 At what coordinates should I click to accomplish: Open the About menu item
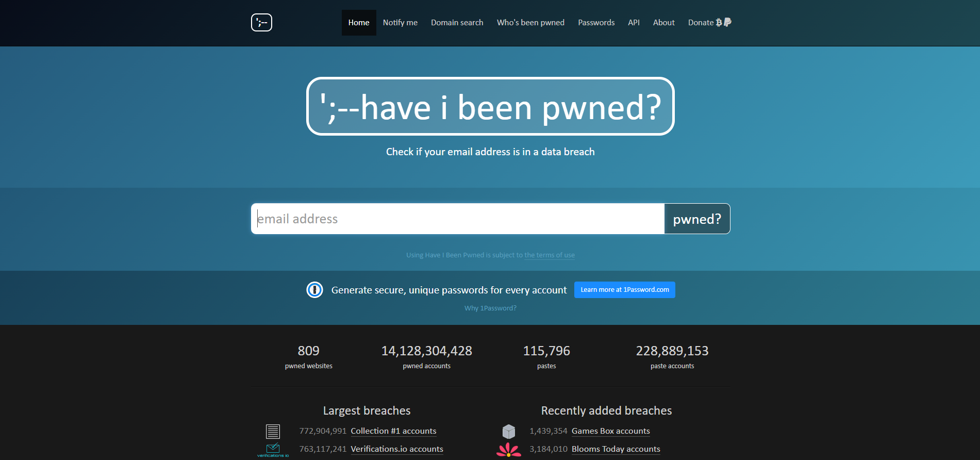tap(663, 23)
